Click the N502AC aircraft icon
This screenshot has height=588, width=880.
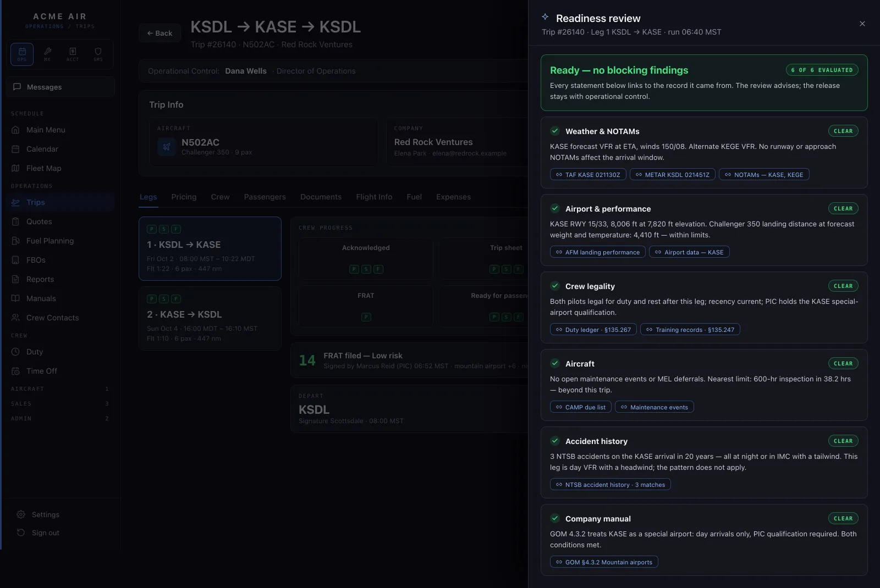click(x=167, y=147)
